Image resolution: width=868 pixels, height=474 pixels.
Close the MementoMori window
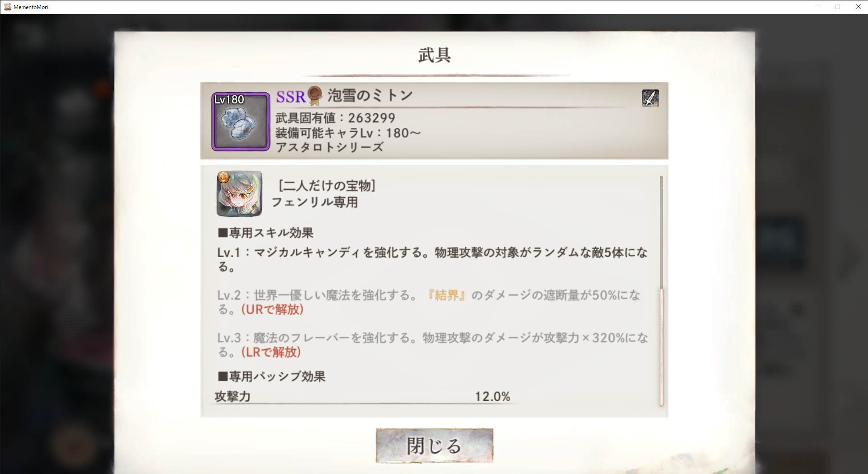pyautogui.click(x=858, y=7)
